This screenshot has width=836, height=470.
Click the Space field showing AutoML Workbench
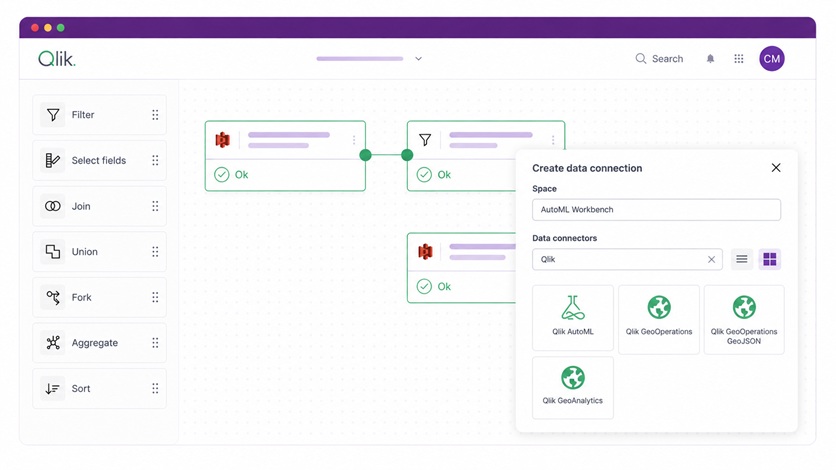point(656,210)
